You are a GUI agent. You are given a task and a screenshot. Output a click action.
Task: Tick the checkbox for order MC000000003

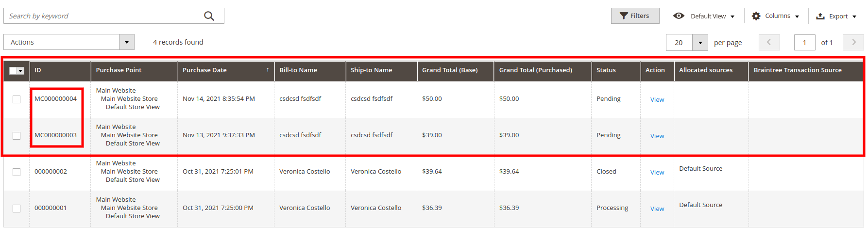click(x=17, y=136)
